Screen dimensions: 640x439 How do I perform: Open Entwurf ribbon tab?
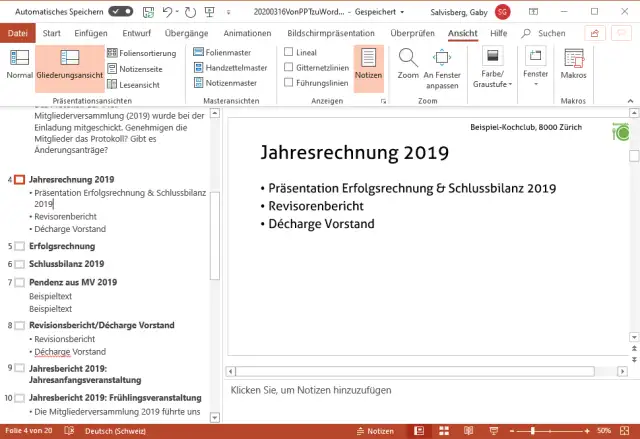(137, 33)
